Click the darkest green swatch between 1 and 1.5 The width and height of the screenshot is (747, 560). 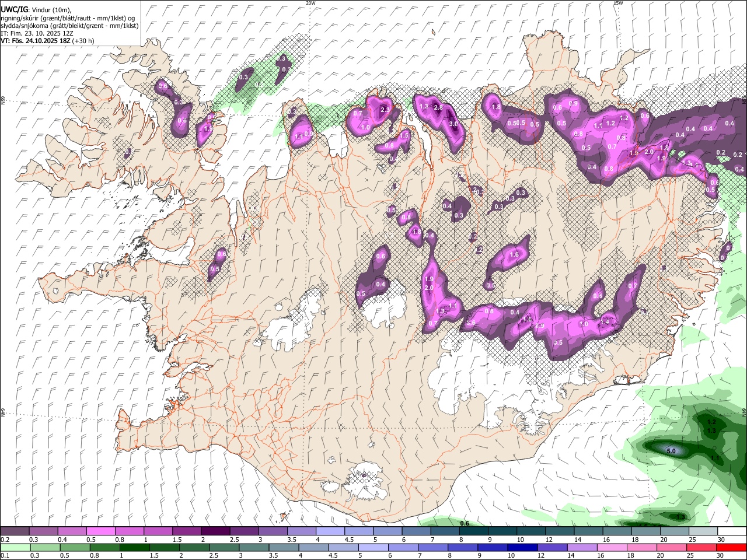click(x=134, y=547)
